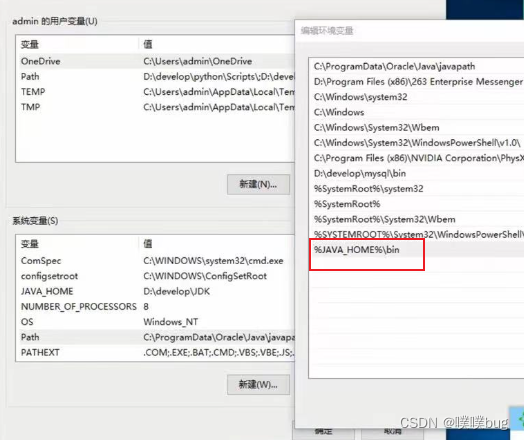Select the ComSpec system variable row
Viewport: 524px width, 440px height.
[x=156, y=261]
